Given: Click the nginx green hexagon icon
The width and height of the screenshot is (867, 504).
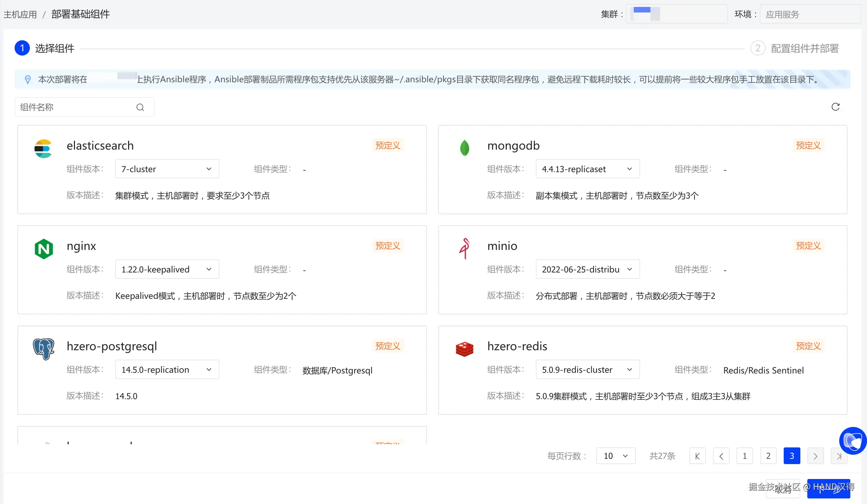Looking at the screenshot, I should [44, 249].
